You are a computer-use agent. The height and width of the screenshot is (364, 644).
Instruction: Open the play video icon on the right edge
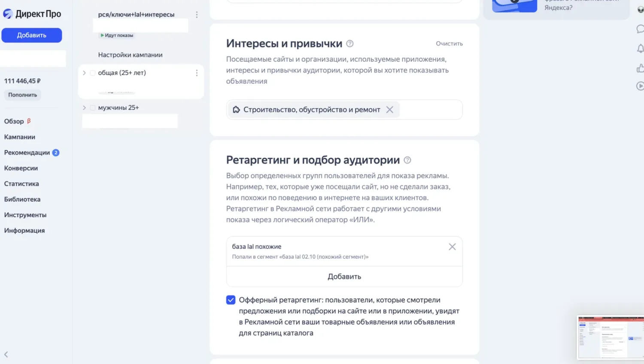640,86
